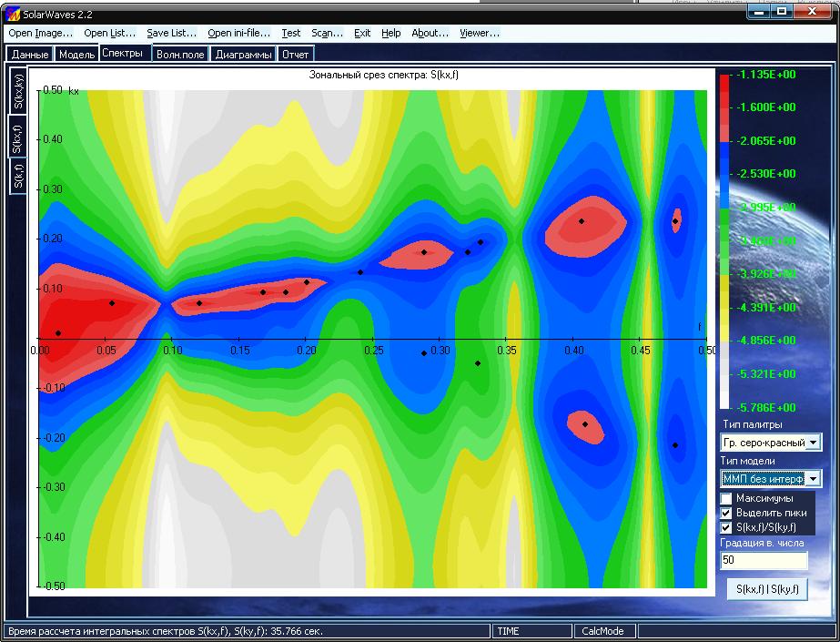Select the Волн.поле tab

[x=179, y=55]
